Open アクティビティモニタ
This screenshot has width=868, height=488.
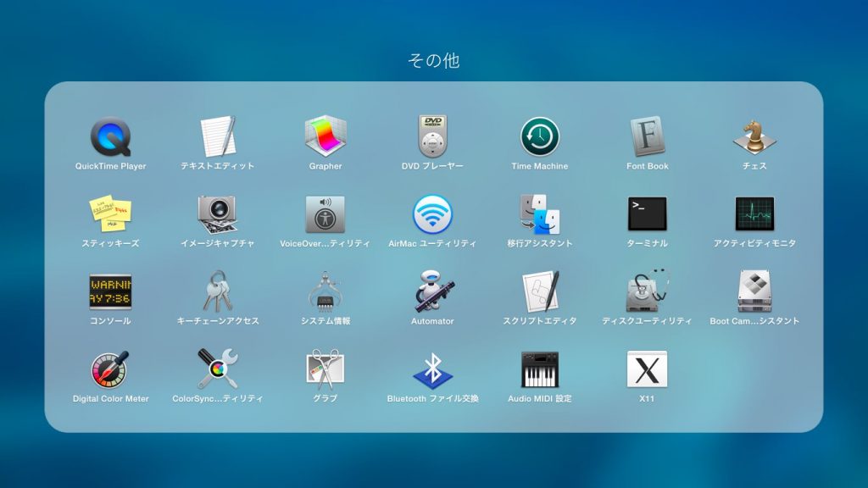[754, 213]
